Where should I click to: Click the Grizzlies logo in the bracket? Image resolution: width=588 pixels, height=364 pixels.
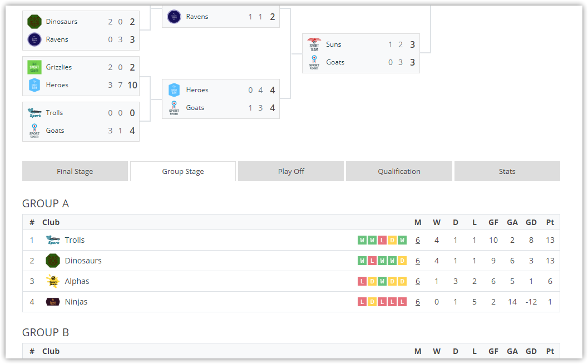pos(34,67)
